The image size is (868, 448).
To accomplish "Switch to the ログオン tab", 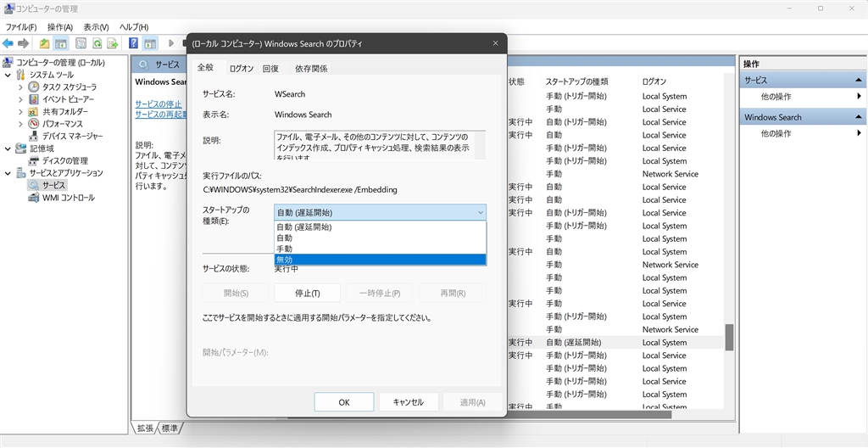I will (x=242, y=68).
